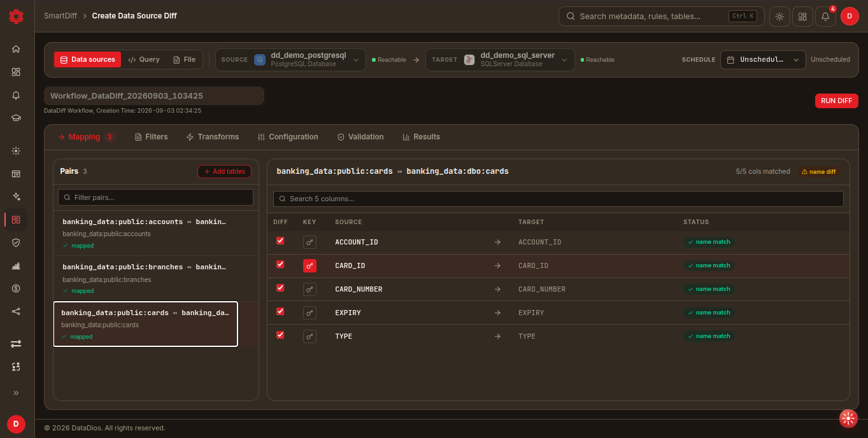Open the shield check icon in the sidebar

coord(16,243)
